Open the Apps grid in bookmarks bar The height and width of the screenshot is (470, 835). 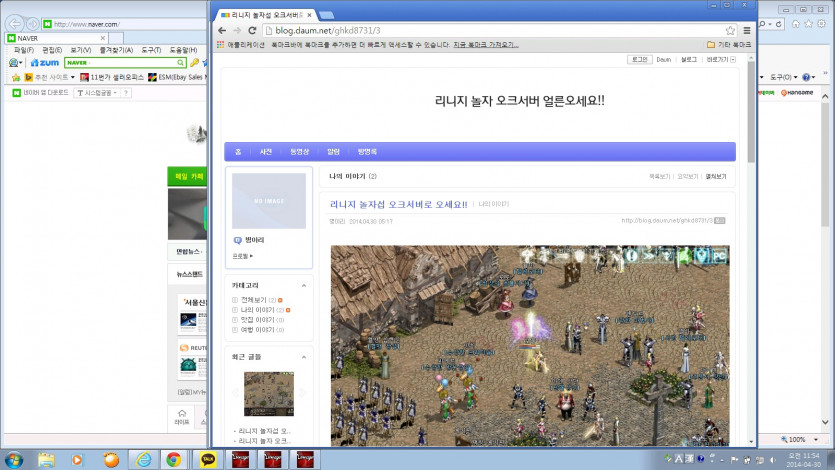point(220,45)
